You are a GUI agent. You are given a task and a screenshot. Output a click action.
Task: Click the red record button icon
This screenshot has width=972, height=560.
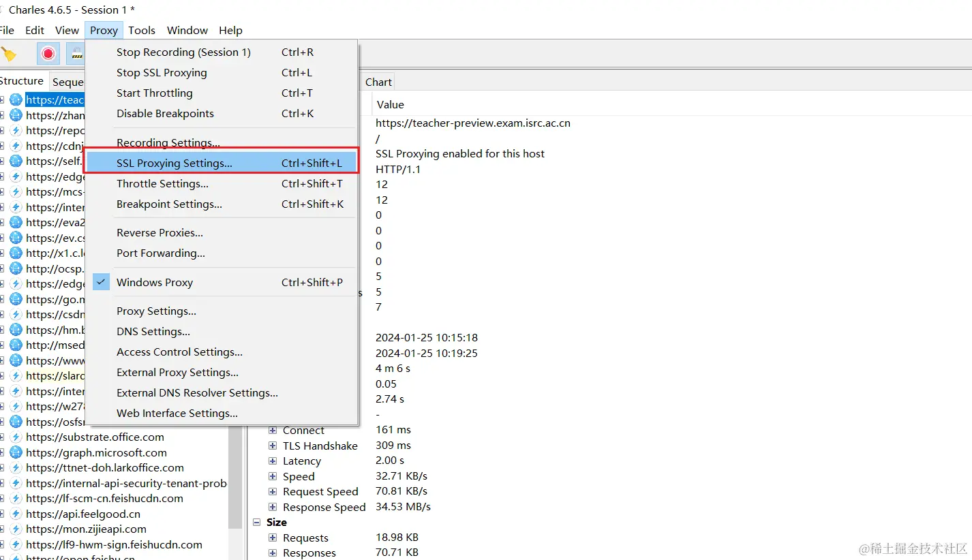[48, 54]
